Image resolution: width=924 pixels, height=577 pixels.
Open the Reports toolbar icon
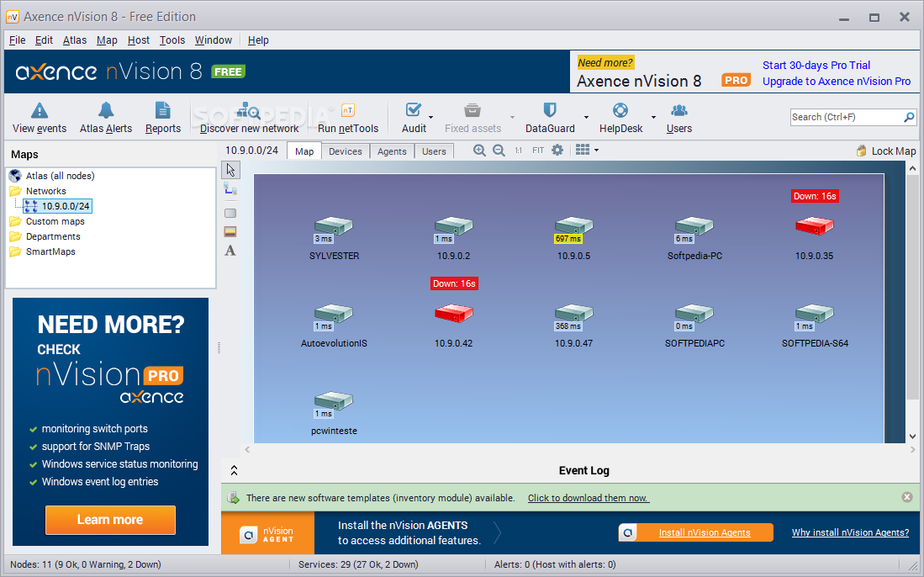162,110
